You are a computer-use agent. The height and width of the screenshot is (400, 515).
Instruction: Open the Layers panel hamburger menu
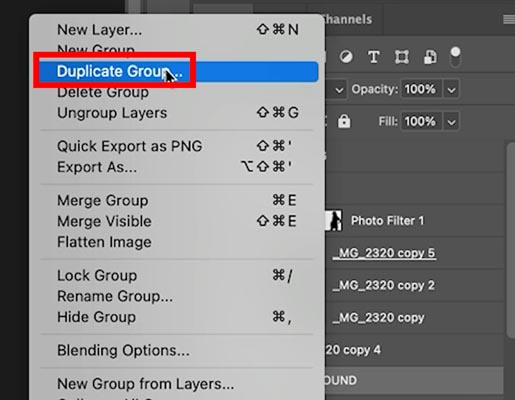coord(509,20)
